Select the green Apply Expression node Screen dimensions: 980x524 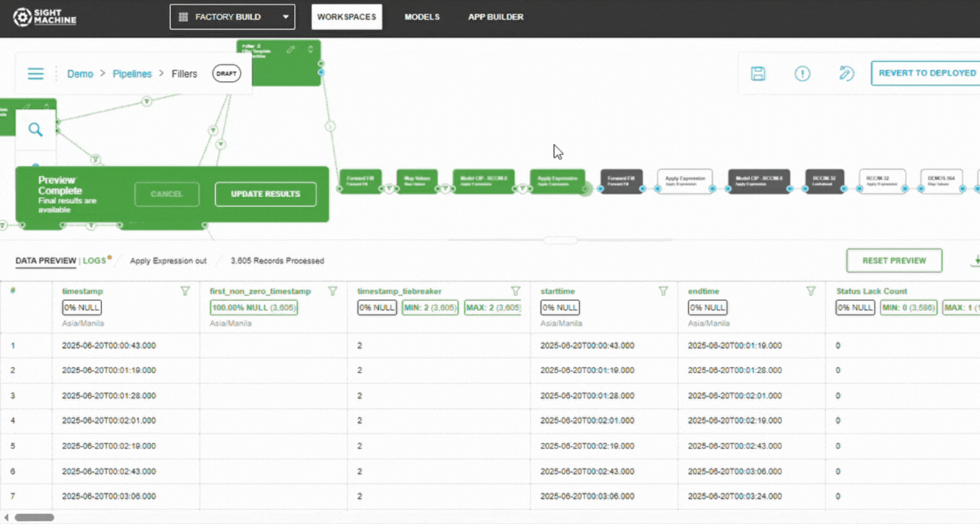[x=558, y=181]
